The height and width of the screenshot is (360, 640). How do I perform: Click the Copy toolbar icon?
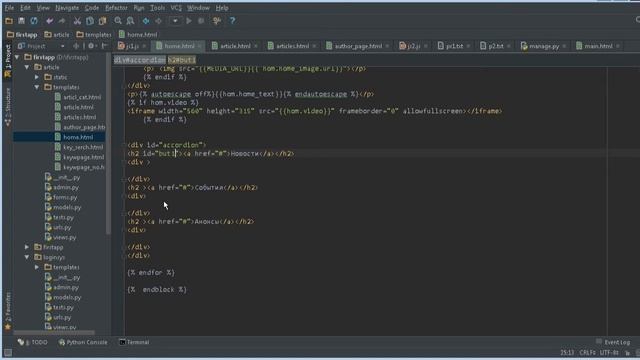coord(90,20)
